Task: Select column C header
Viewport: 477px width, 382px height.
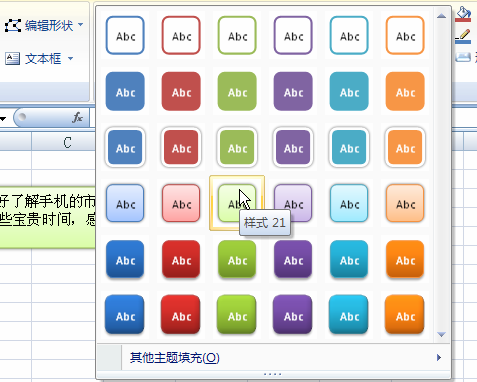Action: click(64, 142)
